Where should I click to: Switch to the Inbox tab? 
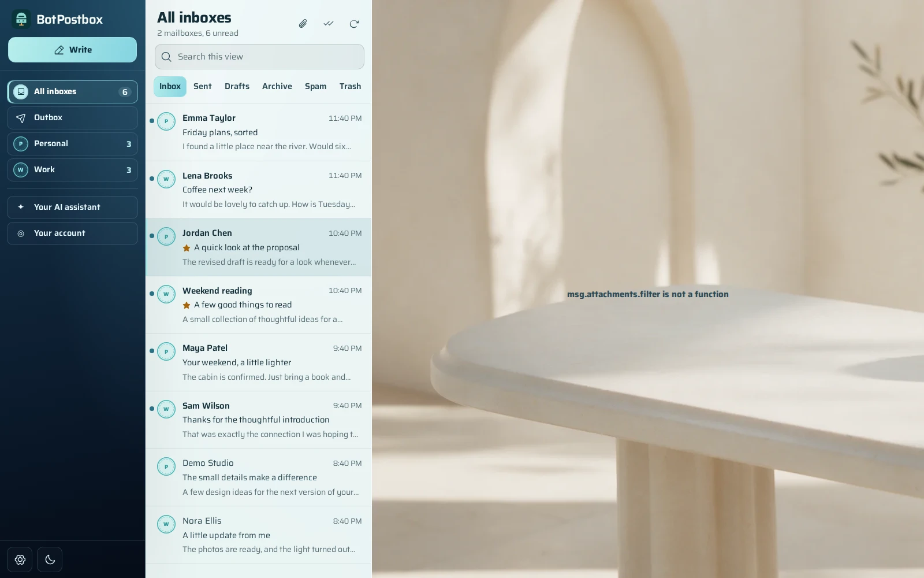pyautogui.click(x=170, y=86)
